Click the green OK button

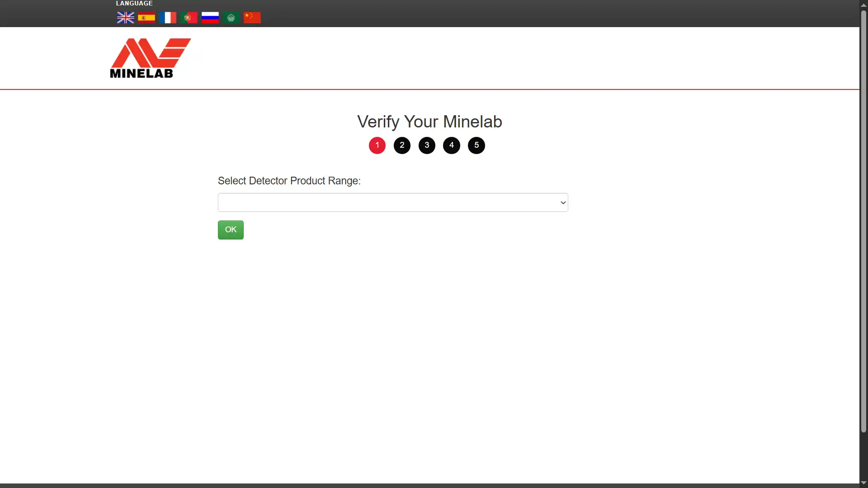pos(231,230)
